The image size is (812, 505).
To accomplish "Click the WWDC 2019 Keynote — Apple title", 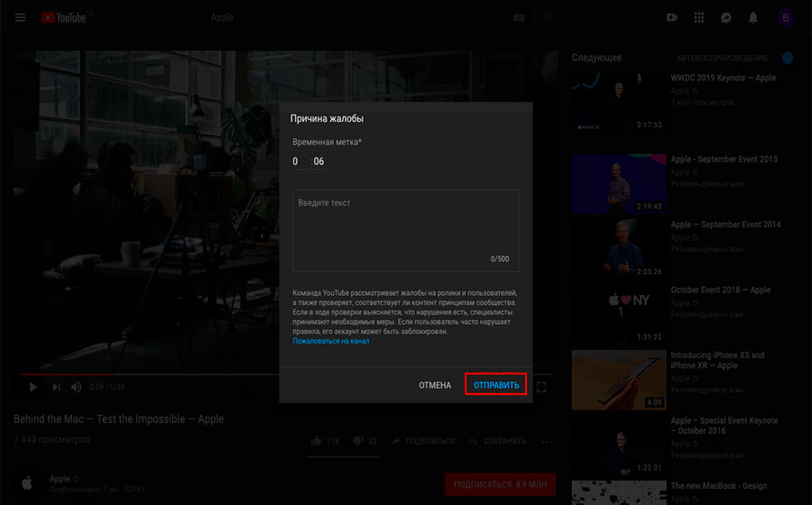I will (723, 78).
